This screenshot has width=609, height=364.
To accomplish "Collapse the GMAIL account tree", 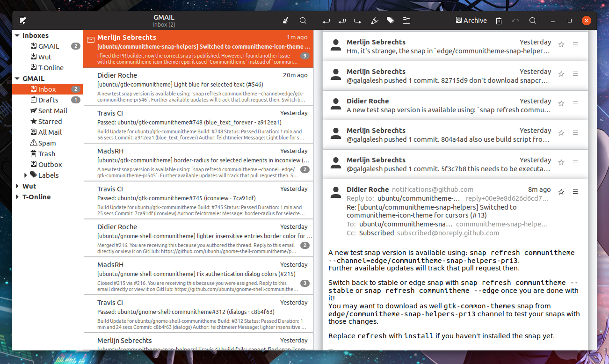I will (x=17, y=79).
